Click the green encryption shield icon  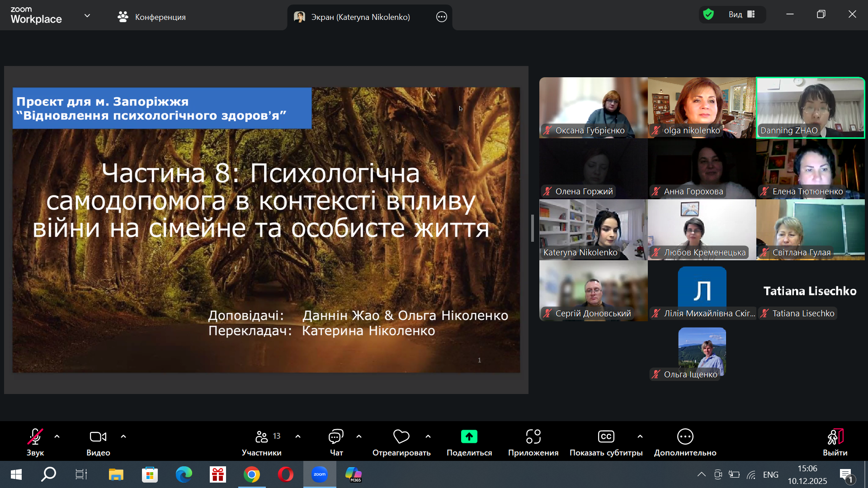tap(708, 14)
